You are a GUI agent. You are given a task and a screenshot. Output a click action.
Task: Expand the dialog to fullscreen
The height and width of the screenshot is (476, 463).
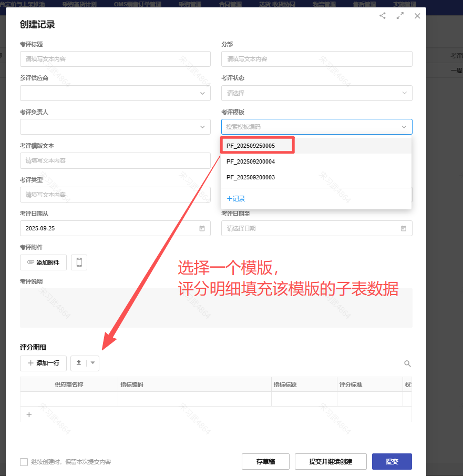point(400,16)
